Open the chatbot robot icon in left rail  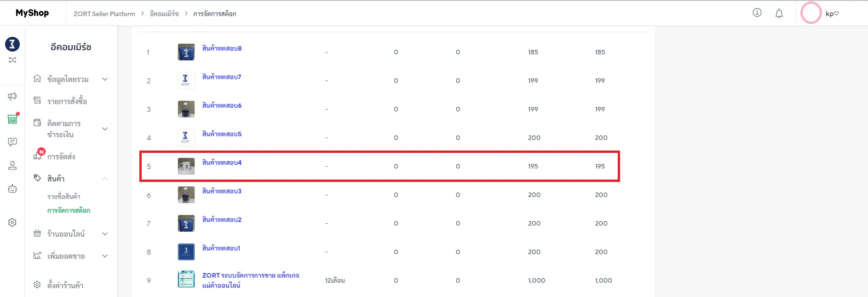point(12,188)
